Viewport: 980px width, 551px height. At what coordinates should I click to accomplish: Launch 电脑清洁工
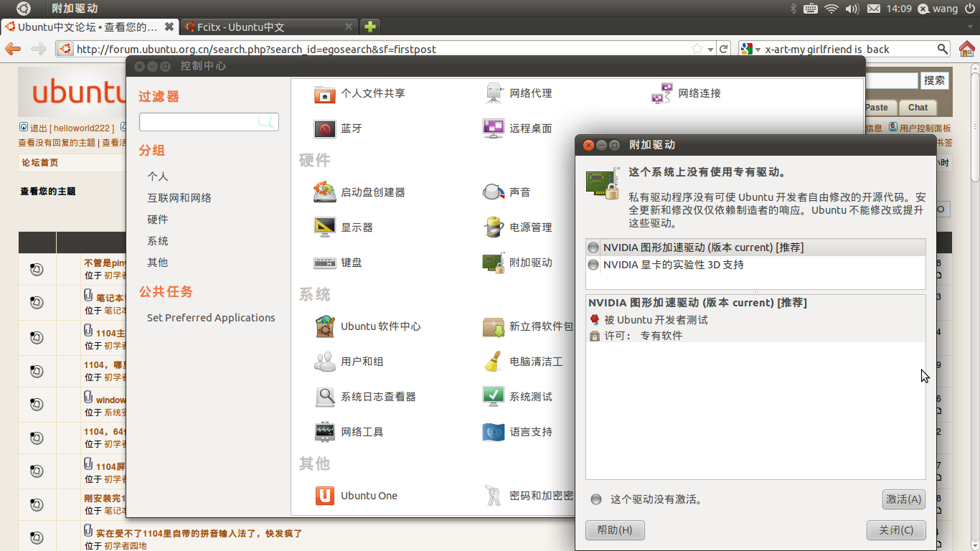tap(522, 362)
